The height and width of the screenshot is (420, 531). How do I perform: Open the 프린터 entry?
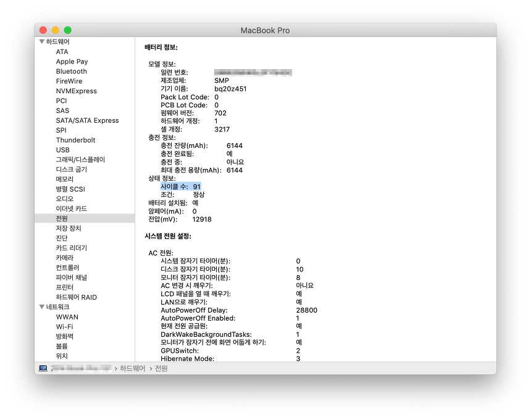[x=65, y=287]
